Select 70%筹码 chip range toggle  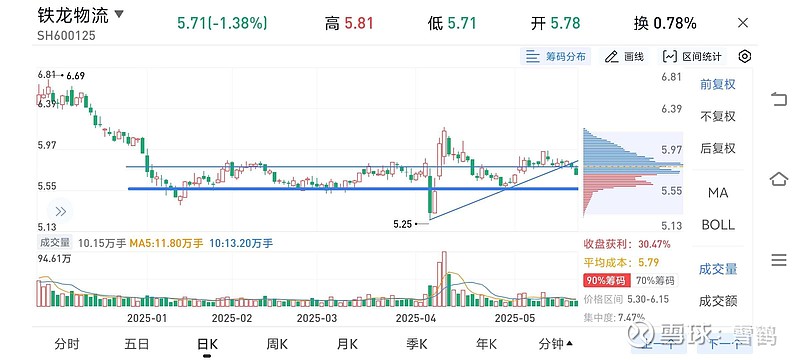click(x=655, y=280)
